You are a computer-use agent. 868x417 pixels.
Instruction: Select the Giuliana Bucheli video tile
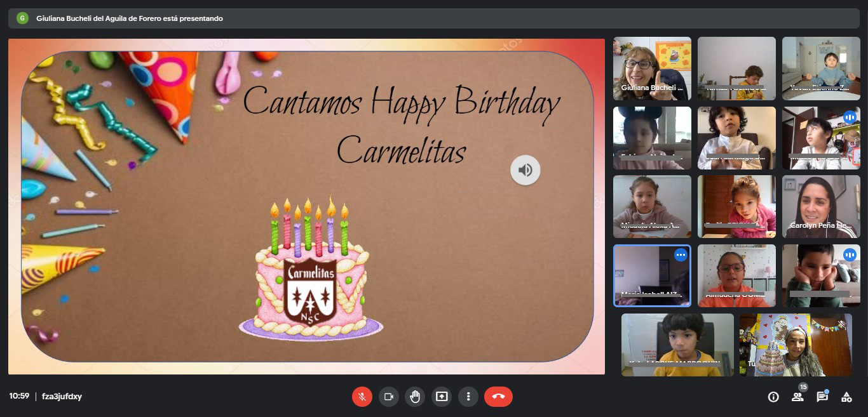[x=652, y=69]
